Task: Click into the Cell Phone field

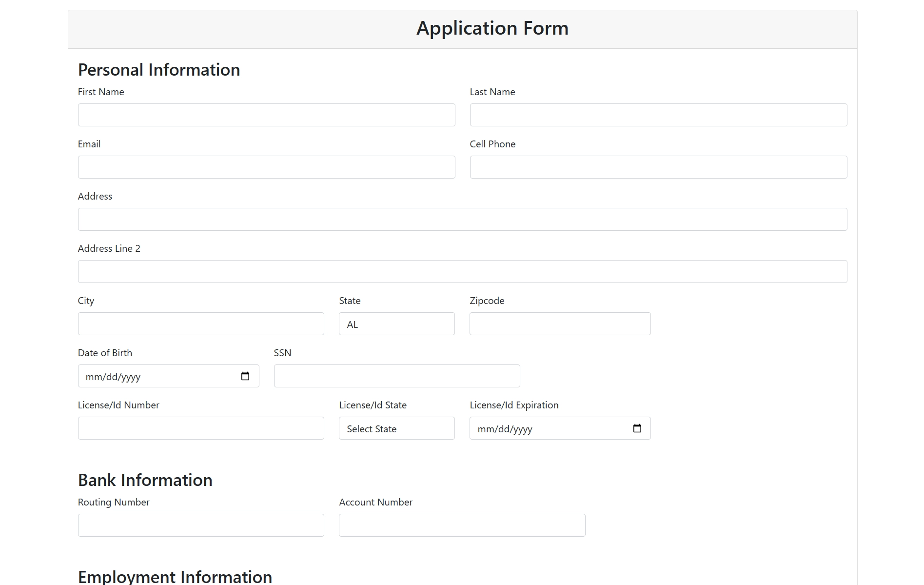Action: coord(658,167)
